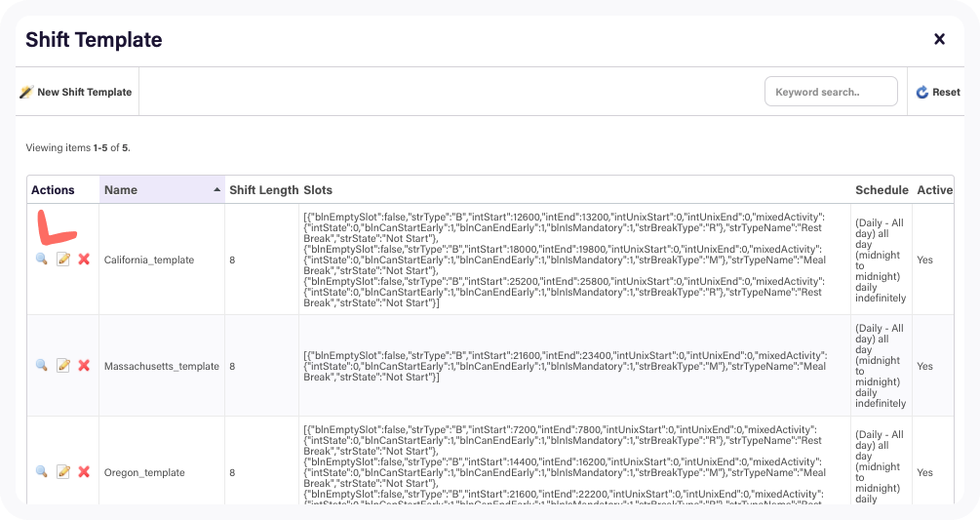This screenshot has height=520, width=980.
Task: Click the Schedule text for California_template
Action: [x=880, y=260]
